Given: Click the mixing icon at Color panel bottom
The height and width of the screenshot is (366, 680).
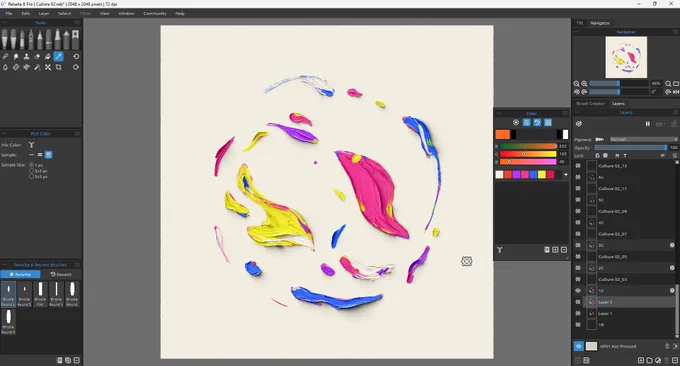Looking at the screenshot, I should tap(500, 250).
